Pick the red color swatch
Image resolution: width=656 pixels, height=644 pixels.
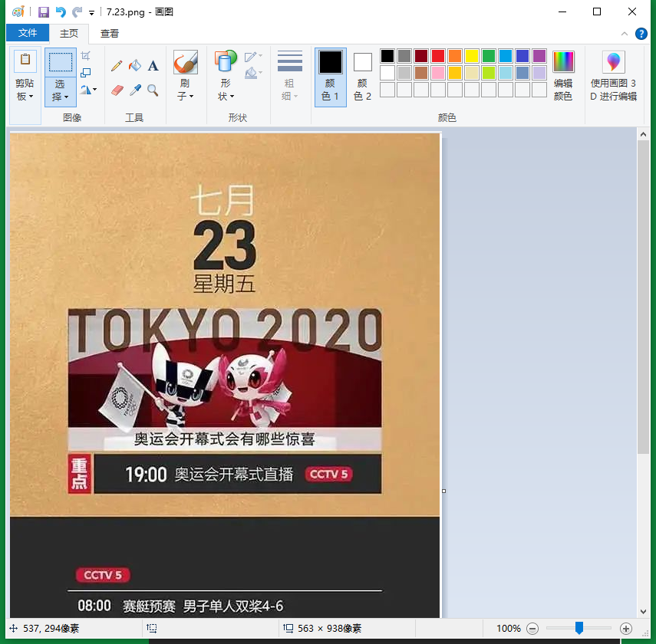[438, 56]
